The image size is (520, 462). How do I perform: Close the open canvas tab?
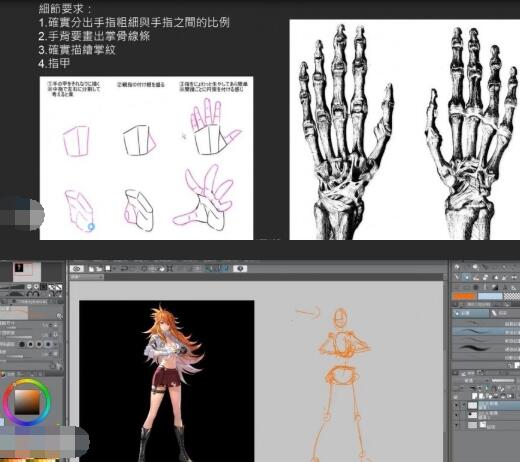pos(100,277)
